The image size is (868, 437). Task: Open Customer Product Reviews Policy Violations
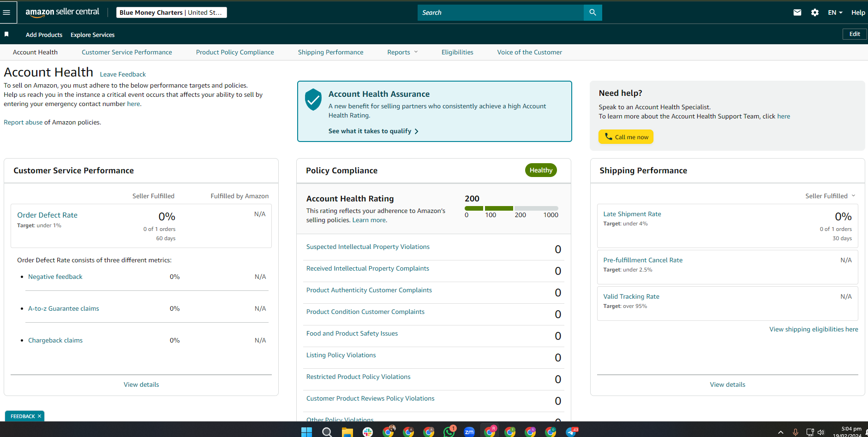tap(371, 398)
